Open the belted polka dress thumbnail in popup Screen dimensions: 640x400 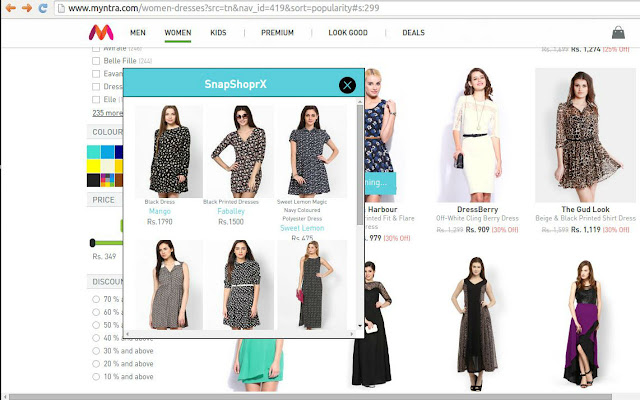(240, 284)
